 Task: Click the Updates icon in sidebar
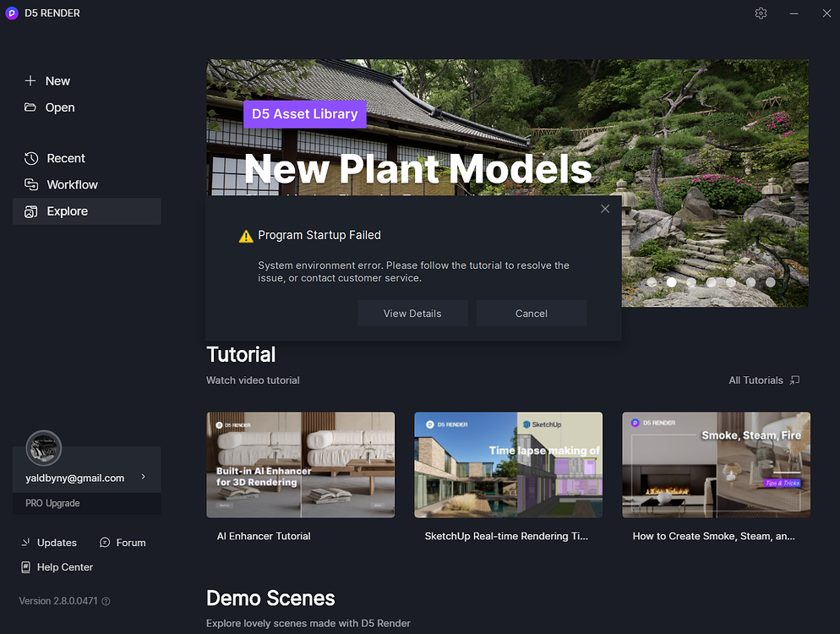25,543
